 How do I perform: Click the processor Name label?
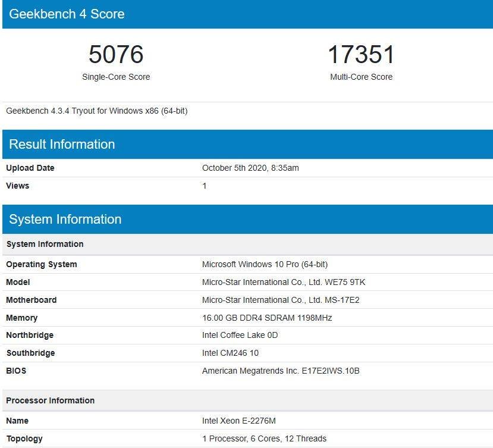(17, 421)
